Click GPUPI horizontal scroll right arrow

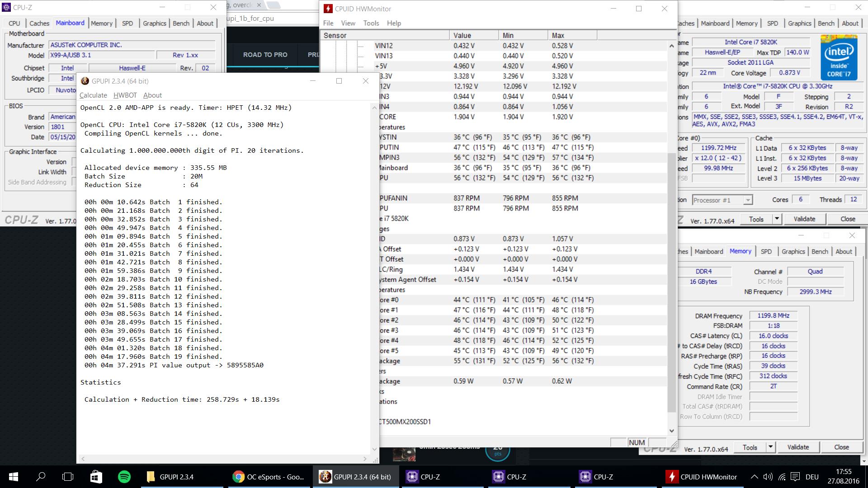[x=365, y=459]
